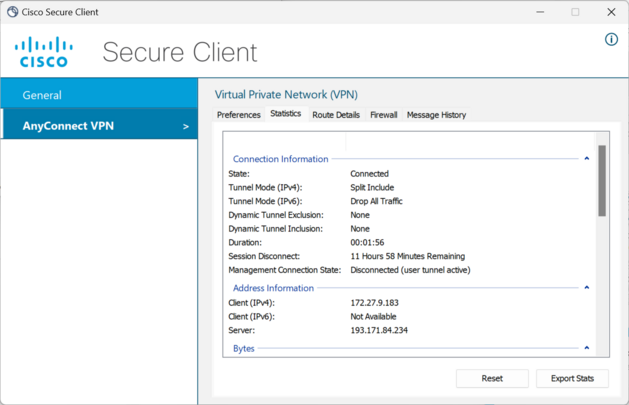Click the Bytes section heading

coord(243,348)
